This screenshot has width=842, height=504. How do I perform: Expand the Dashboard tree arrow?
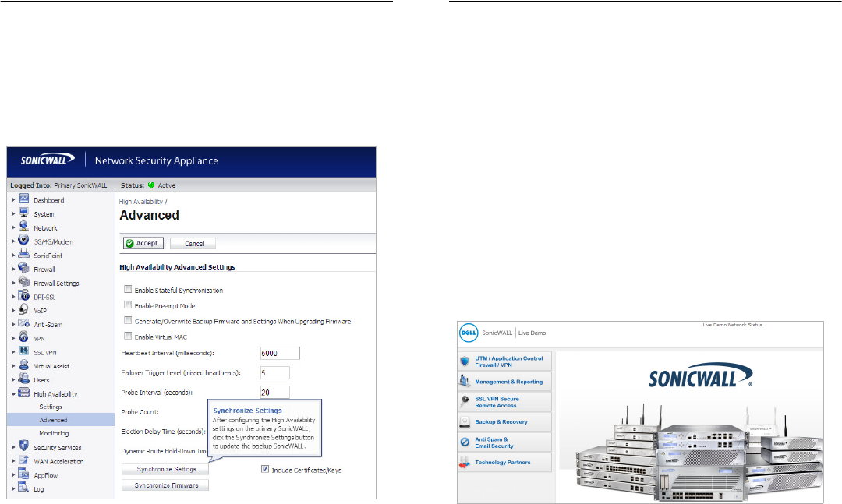13,199
